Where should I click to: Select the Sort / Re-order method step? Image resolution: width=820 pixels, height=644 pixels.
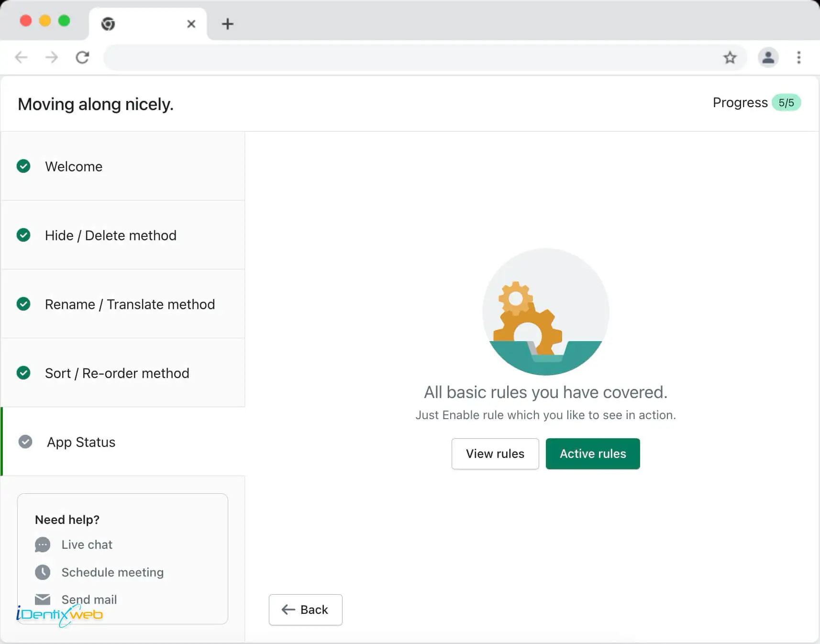click(117, 373)
